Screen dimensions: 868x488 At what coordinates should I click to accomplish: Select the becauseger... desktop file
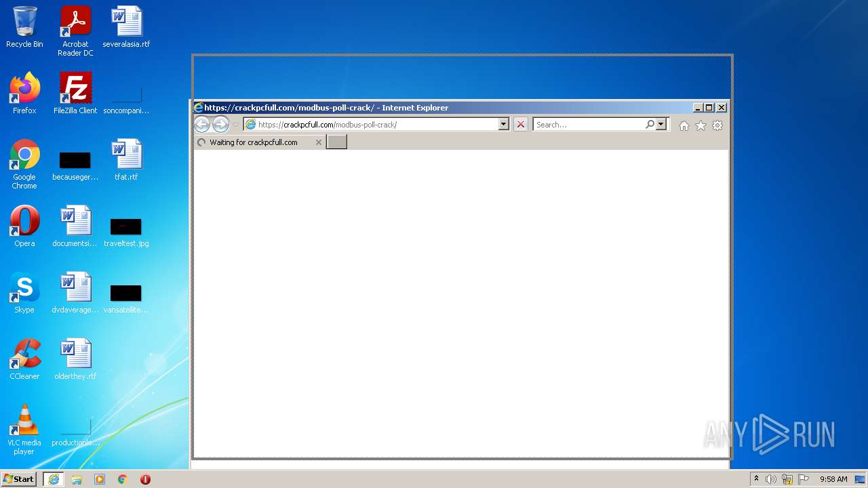click(75, 166)
